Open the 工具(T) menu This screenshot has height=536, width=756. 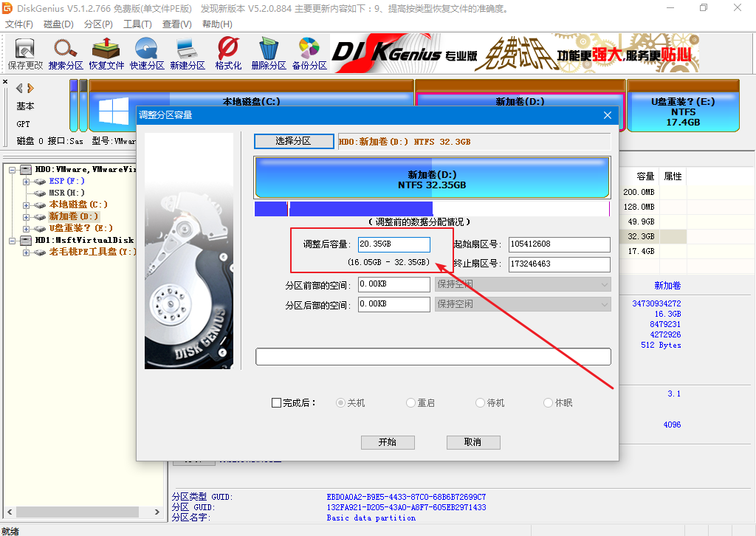pyautogui.click(x=137, y=24)
